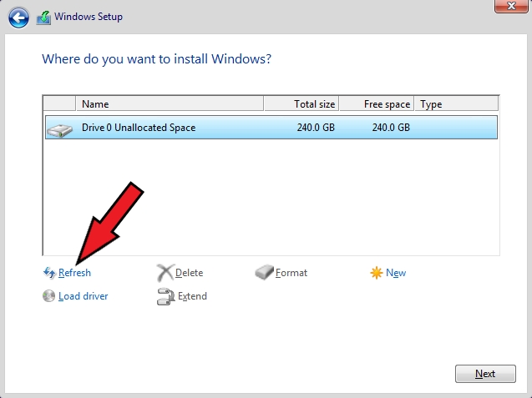Select the Format text link
This screenshot has height=398, width=532.
pyautogui.click(x=291, y=273)
